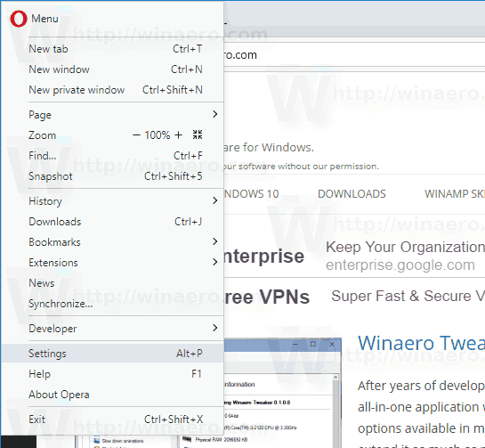Expand the History submenu
Image resolution: width=485 pixels, height=448 pixels.
point(113,201)
